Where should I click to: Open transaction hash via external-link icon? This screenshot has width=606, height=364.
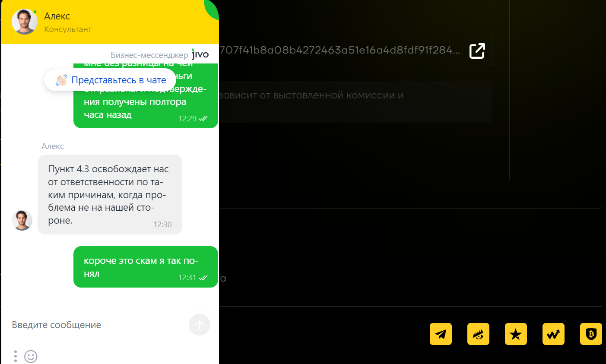(477, 51)
